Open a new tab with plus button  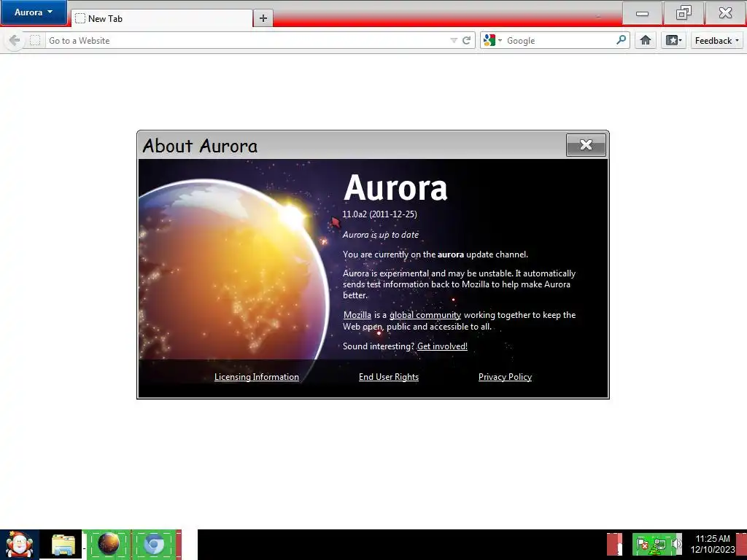tap(263, 18)
